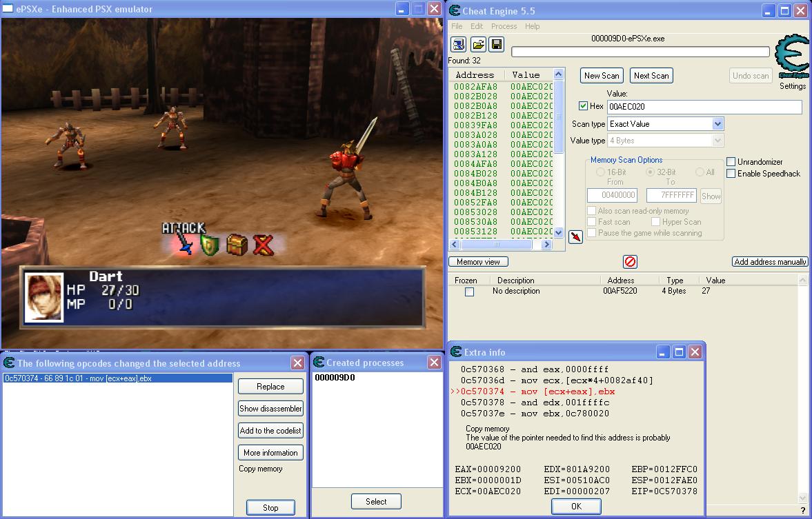
Task: Open Memory view
Action: [479, 262]
